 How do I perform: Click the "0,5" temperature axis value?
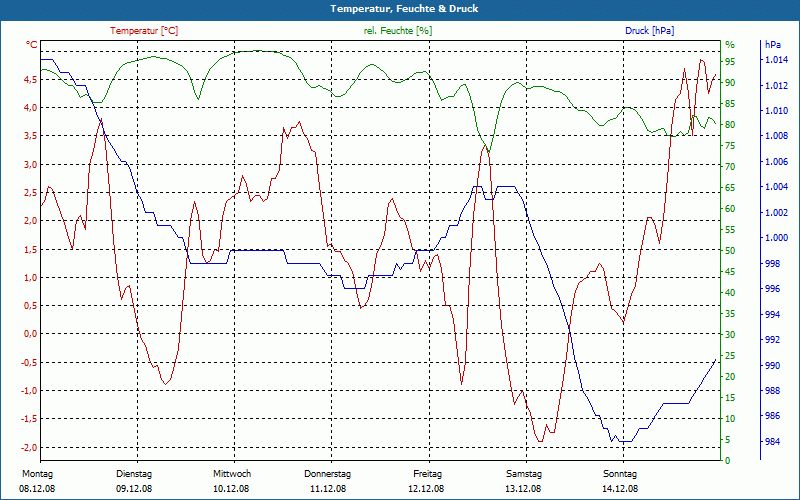pos(31,306)
